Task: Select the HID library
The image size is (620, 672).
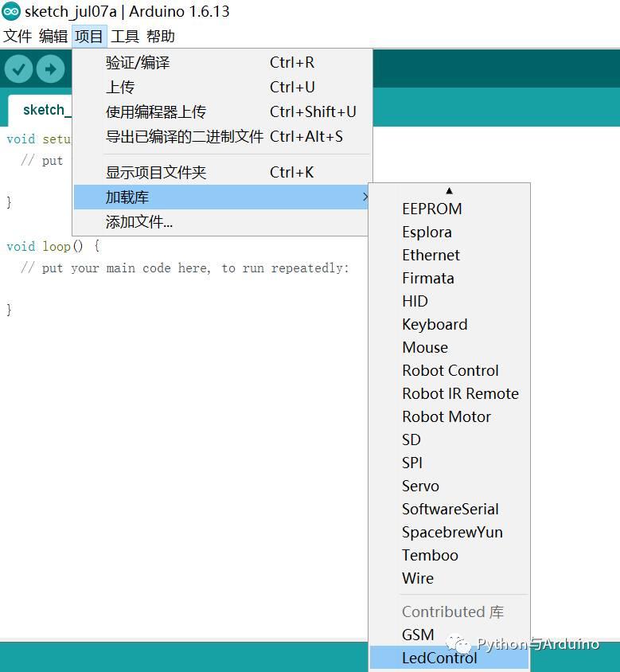Action: click(x=449, y=301)
